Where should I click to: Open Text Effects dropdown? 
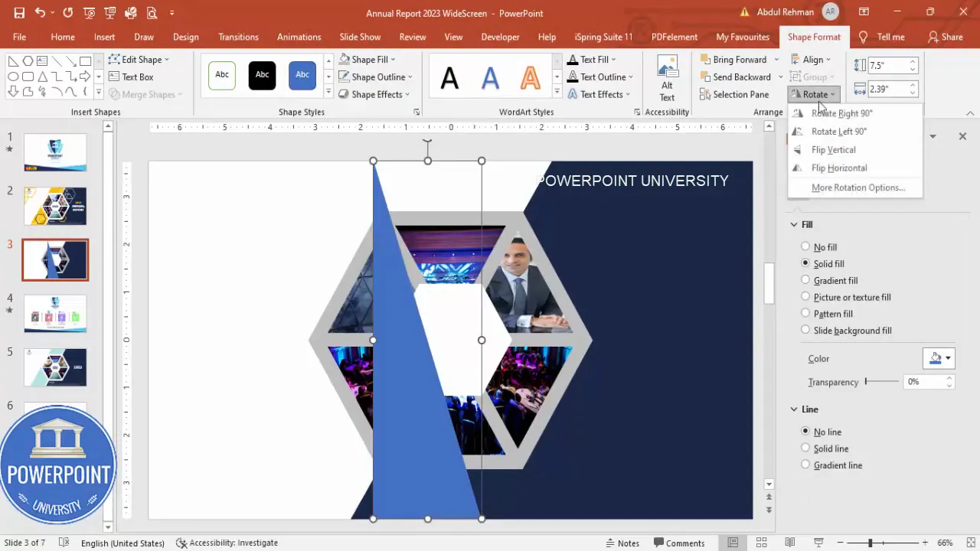tap(599, 94)
